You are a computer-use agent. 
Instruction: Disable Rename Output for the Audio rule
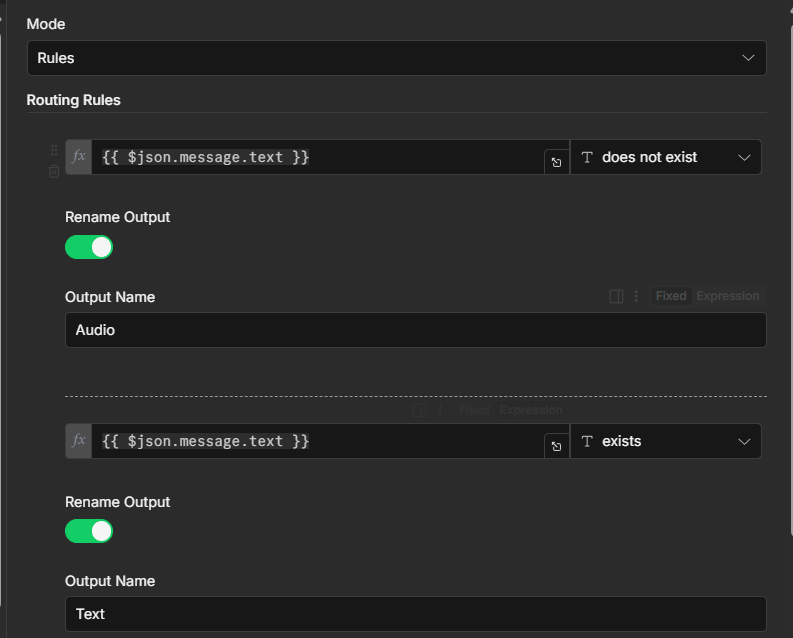(x=89, y=247)
